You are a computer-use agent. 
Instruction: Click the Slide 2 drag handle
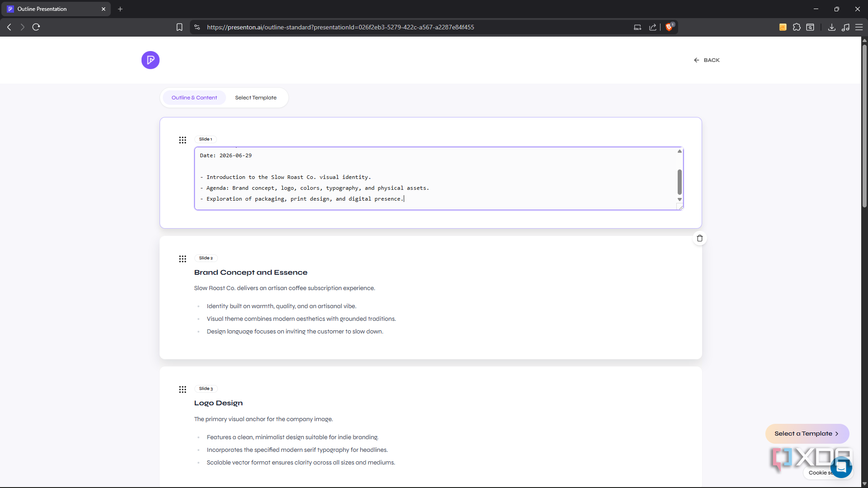coord(183,259)
